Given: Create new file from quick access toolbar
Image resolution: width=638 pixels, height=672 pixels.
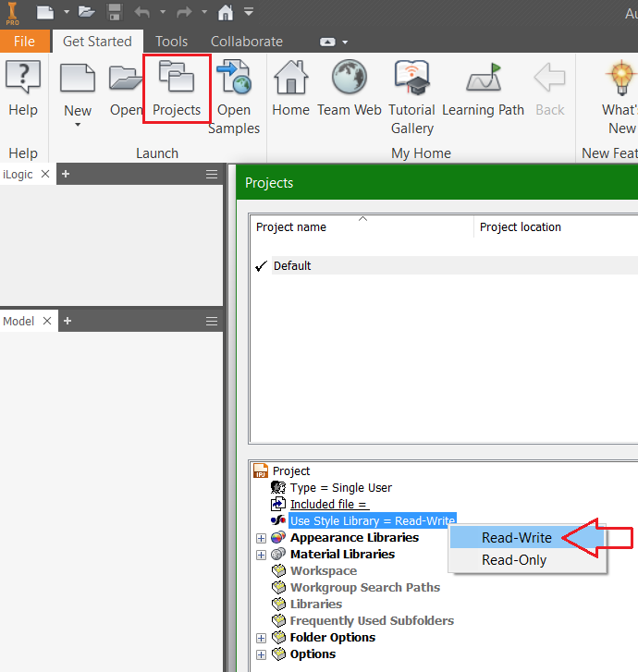Looking at the screenshot, I should pos(45,12).
